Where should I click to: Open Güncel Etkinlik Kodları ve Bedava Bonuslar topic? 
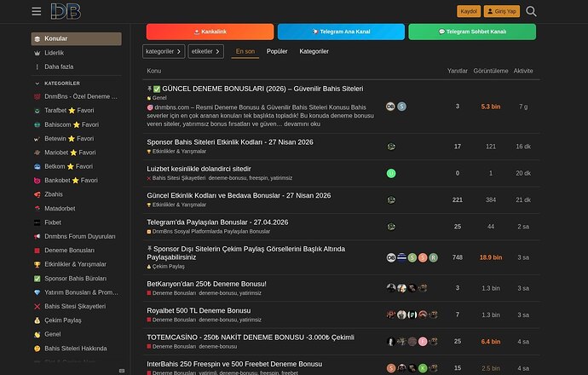(x=239, y=195)
